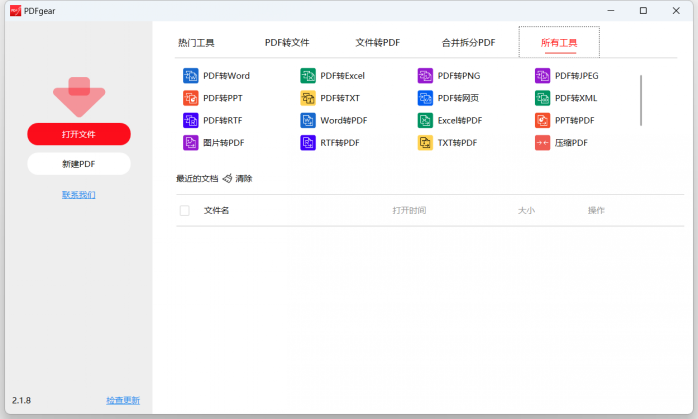Click the Excel转PDF tool icon

pyautogui.click(x=425, y=120)
